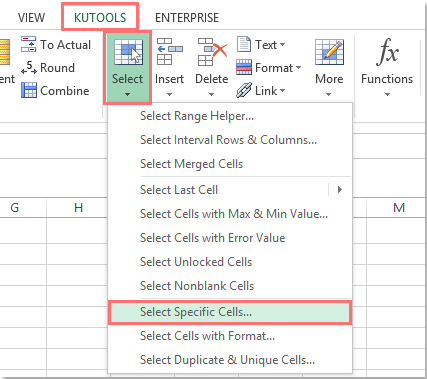Expand the Format dropdown
Screen dimensions: 427x379
click(x=269, y=68)
